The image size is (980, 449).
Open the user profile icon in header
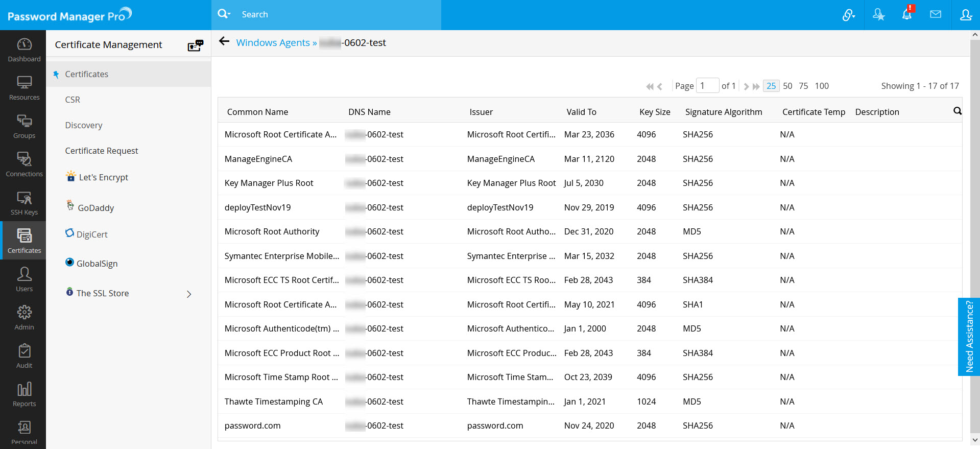(965, 15)
